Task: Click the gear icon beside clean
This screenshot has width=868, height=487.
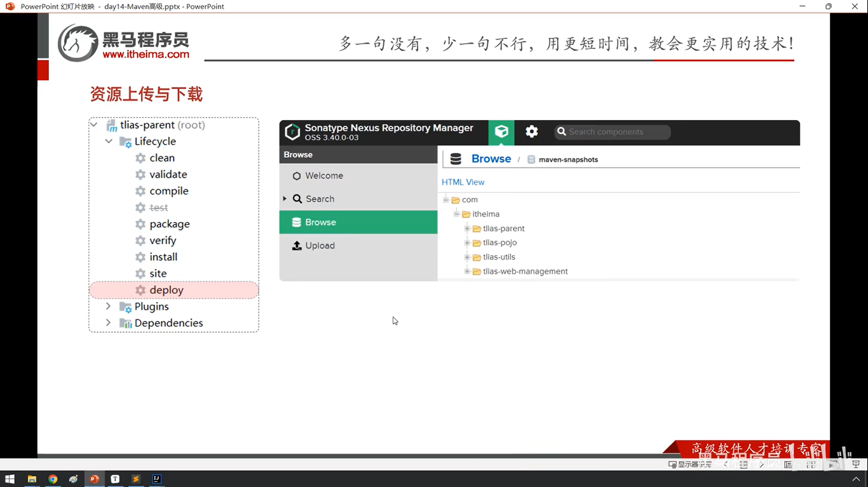Action: pyautogui.click(x=140, y=158)
